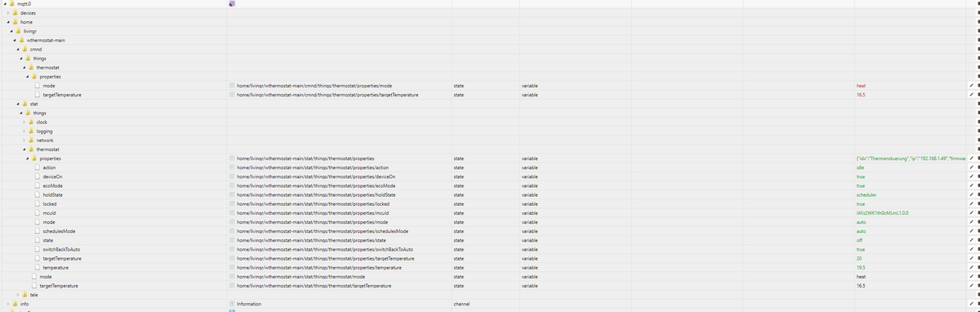Select wthermostat-main tree node label
The image size is (980, 312).
(46, 40)
